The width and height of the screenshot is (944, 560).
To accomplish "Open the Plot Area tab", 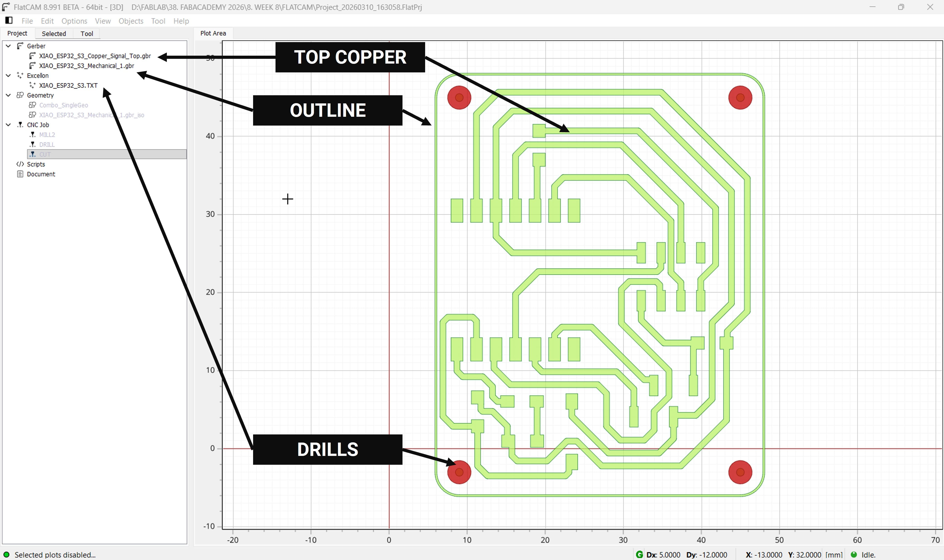I will click(213, 33).
